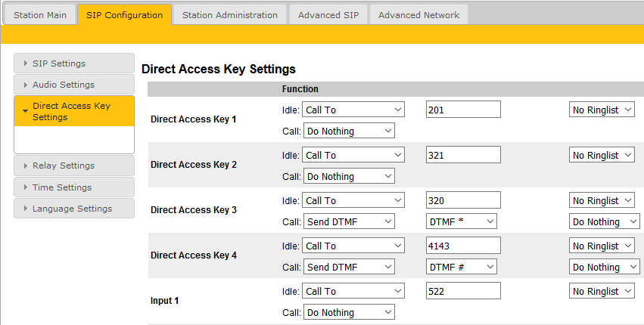Open the Station Administration tab
Screen dimensions: 644x325
click(229, 15)
